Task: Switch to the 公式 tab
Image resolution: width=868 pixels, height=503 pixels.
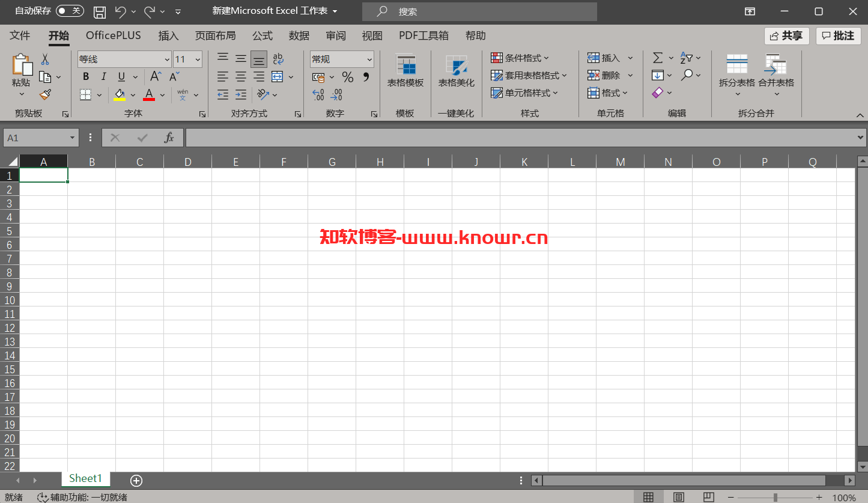Action: (263, 35)
